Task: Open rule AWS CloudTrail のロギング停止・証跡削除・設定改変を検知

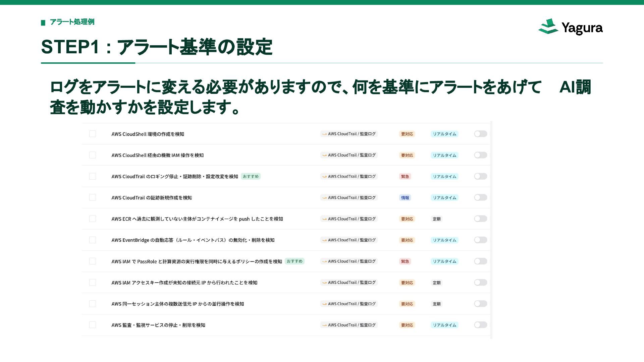Action: [x=175, y=177]
